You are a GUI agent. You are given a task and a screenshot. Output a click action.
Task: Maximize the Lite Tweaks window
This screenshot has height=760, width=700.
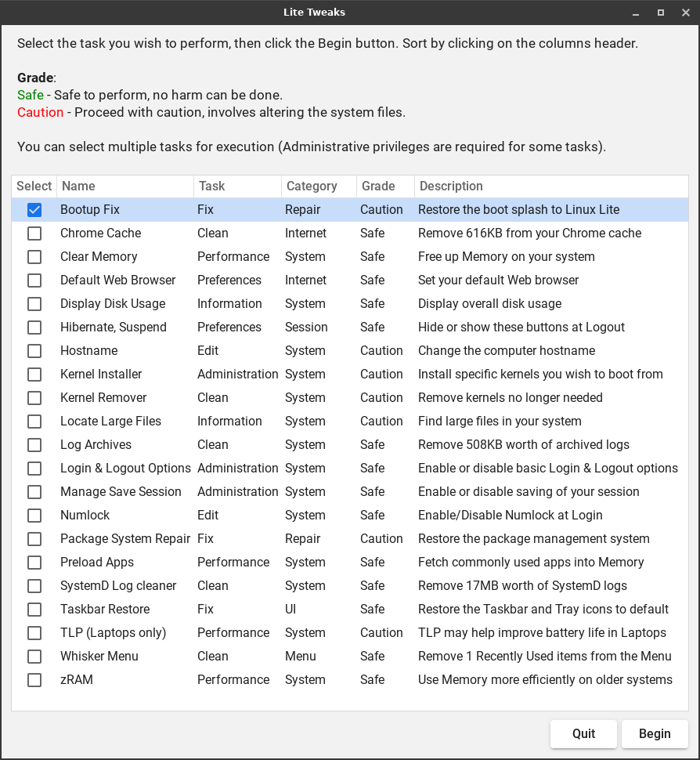tap(661, 13)
